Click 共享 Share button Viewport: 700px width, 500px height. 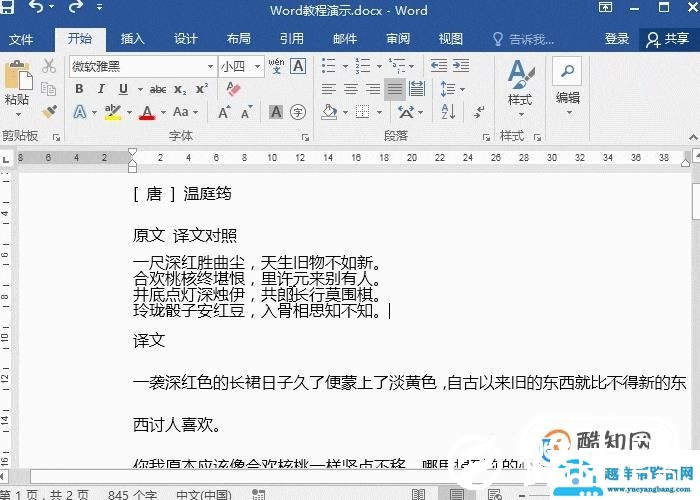pyautogui.click(x=667, y=39)
